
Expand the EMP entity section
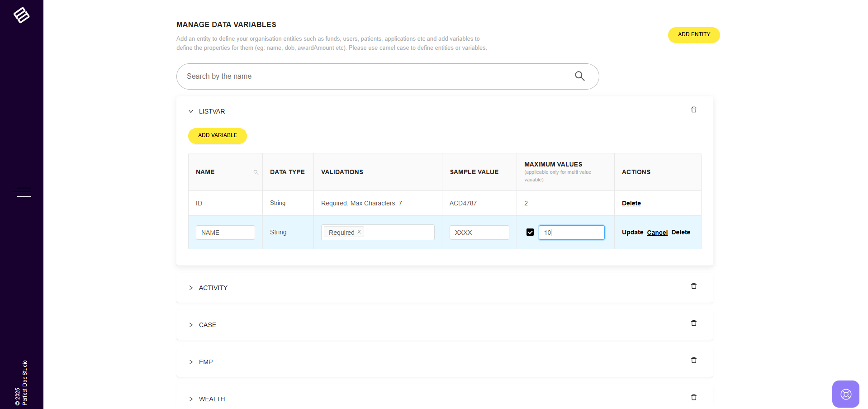[191, 362]
